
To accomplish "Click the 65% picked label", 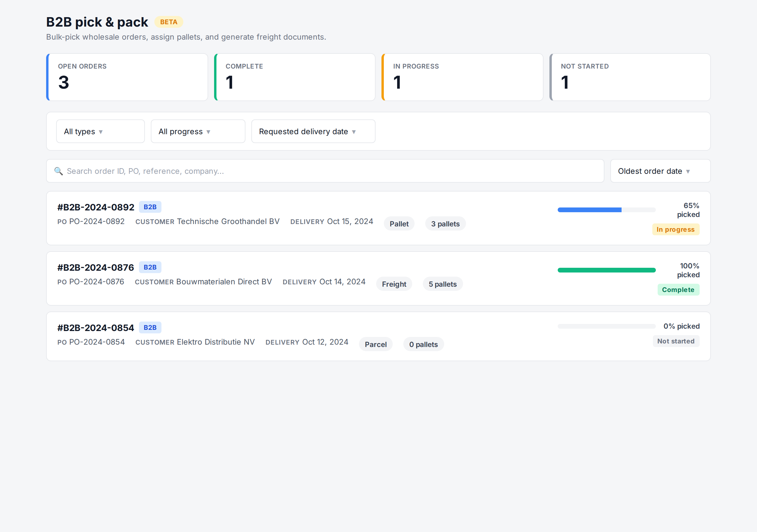I will click(688, 210).
